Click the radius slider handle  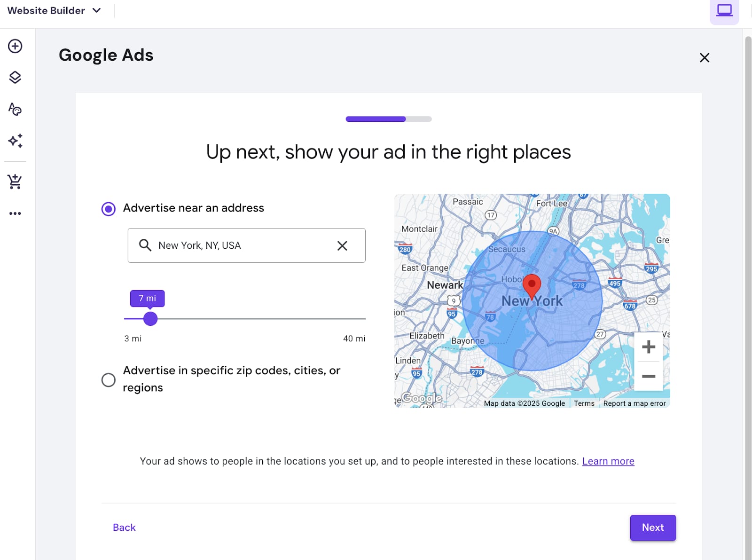point(150,319)
